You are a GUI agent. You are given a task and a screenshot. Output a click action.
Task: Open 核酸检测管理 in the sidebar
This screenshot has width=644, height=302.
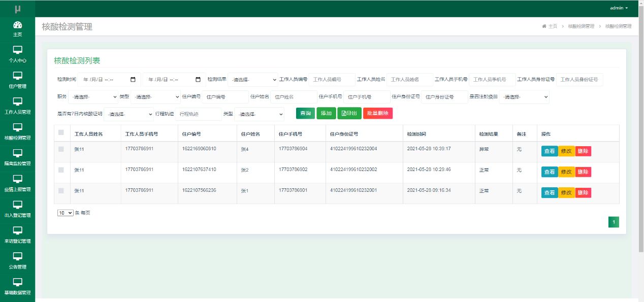coord(17,131)
